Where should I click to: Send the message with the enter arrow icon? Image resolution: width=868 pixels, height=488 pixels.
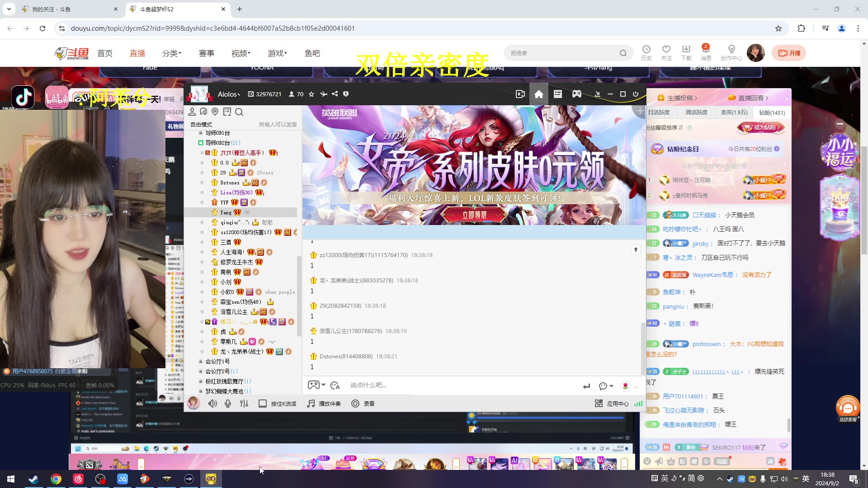click(586, 386)
